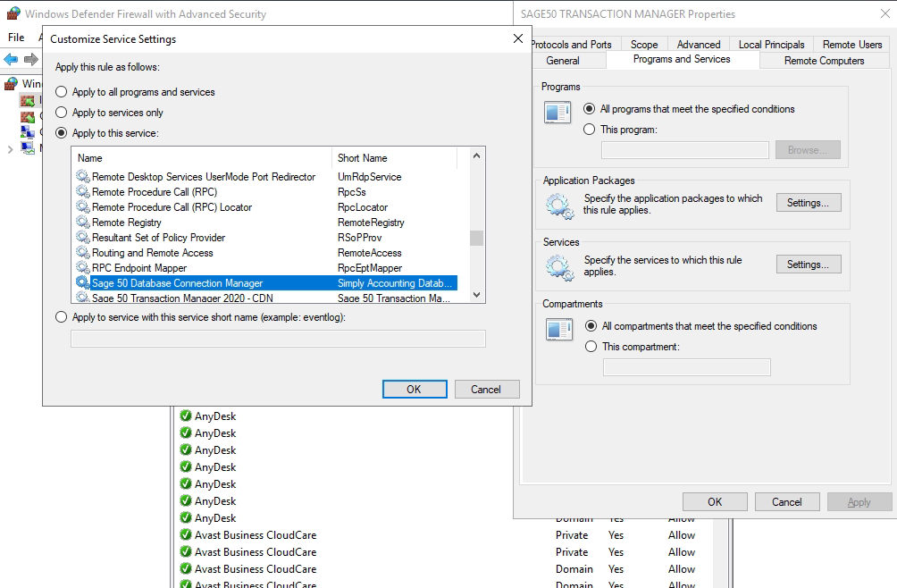
Task: Click the firewall root node icon in tree
Action: click(x=11, y=84)
